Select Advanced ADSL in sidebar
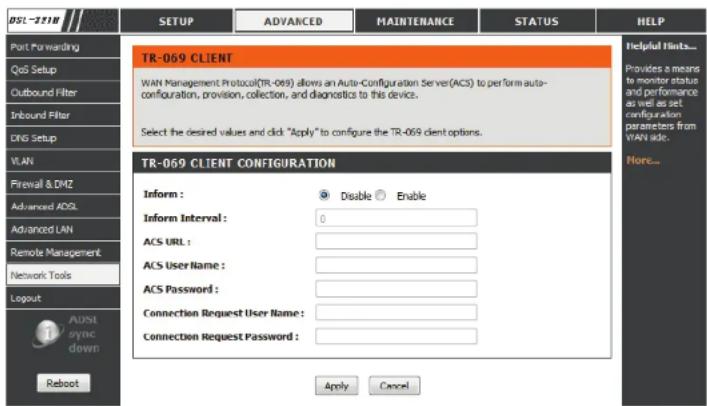Screen dimensions: 707x406 click(x=63, y=207)
